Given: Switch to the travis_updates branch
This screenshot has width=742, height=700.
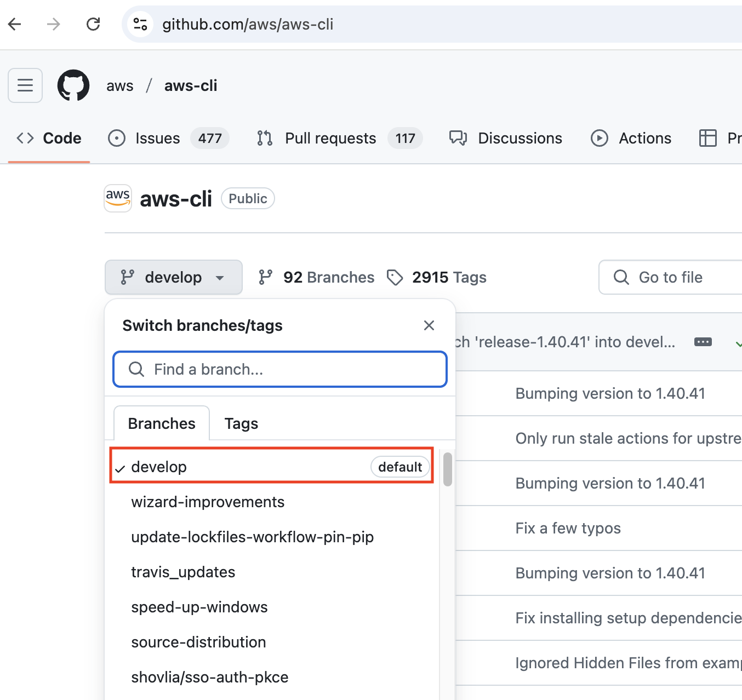Looking at the screenshot, I should point(183,572).
